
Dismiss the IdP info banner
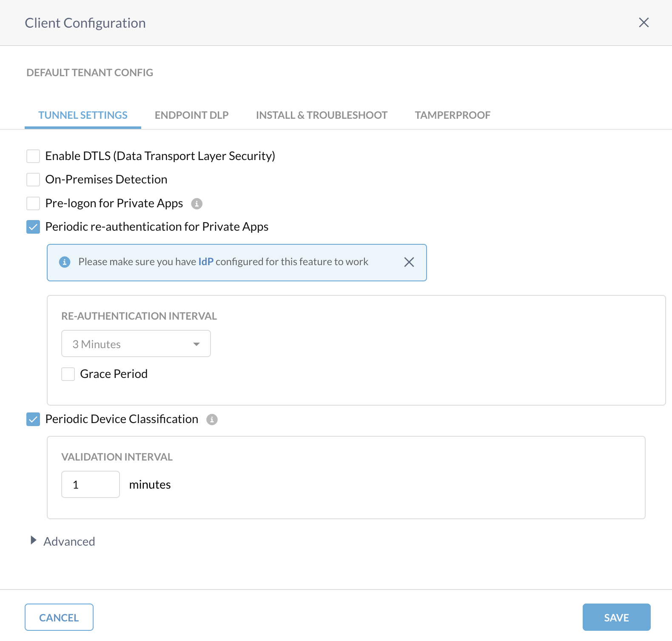[x=409, y=262]
